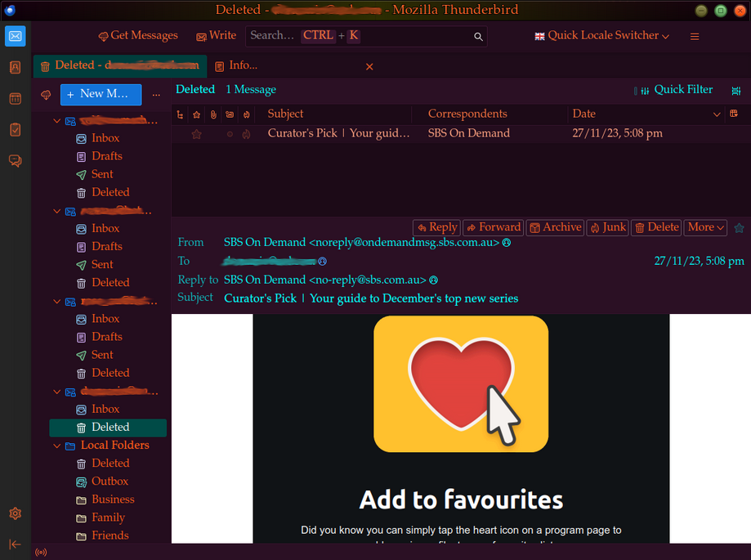
Task: Open the Address Book space
Action: [15, 67]
